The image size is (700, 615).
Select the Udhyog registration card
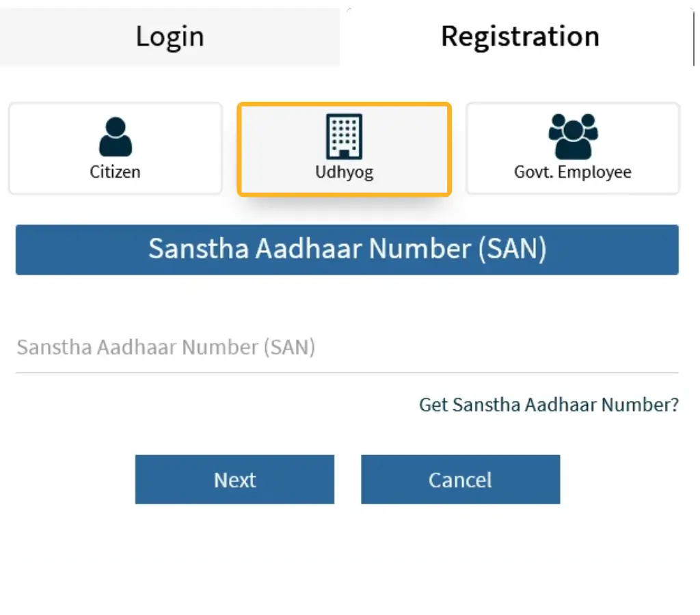point(344,148)
